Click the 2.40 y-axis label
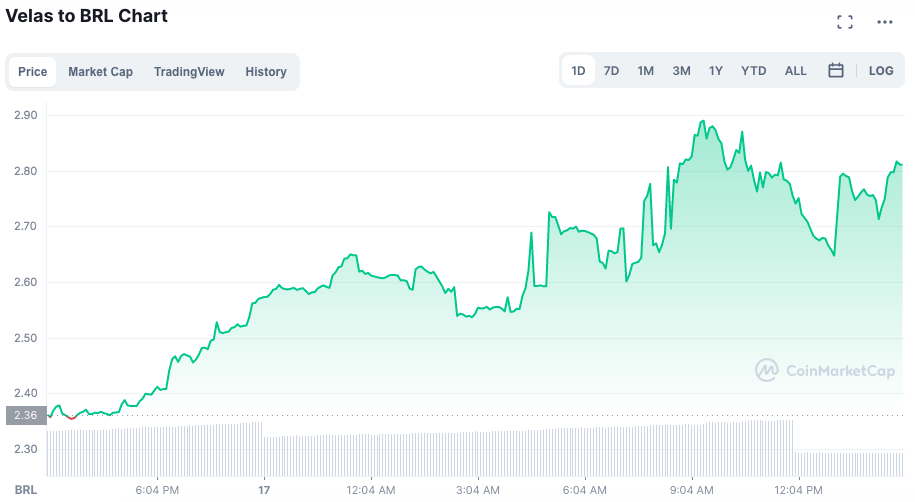Image resolution: width=915 pixels, height=502 pixels. pos(26,393)
